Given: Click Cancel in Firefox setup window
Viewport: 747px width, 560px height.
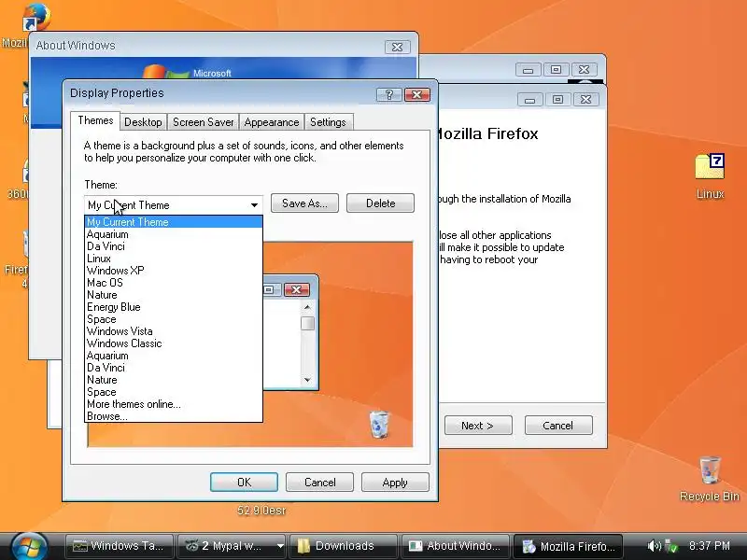Looking at the screenshot, I should (557, 426).
